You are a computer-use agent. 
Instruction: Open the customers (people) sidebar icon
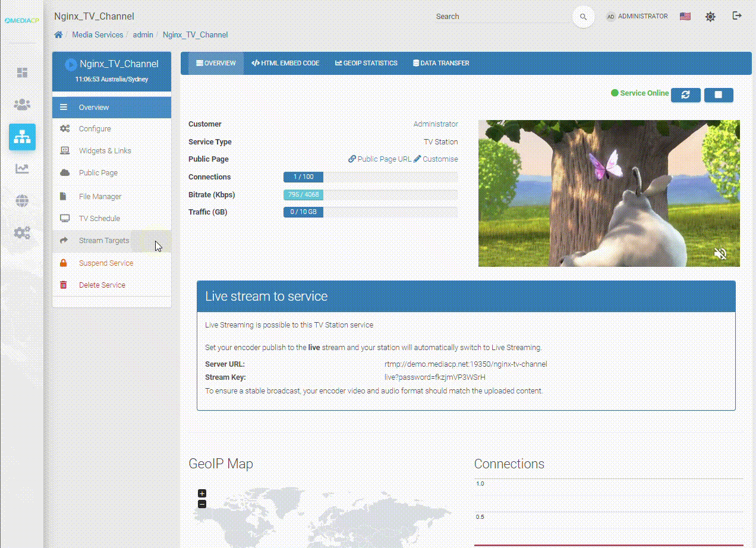pos(22,105)
